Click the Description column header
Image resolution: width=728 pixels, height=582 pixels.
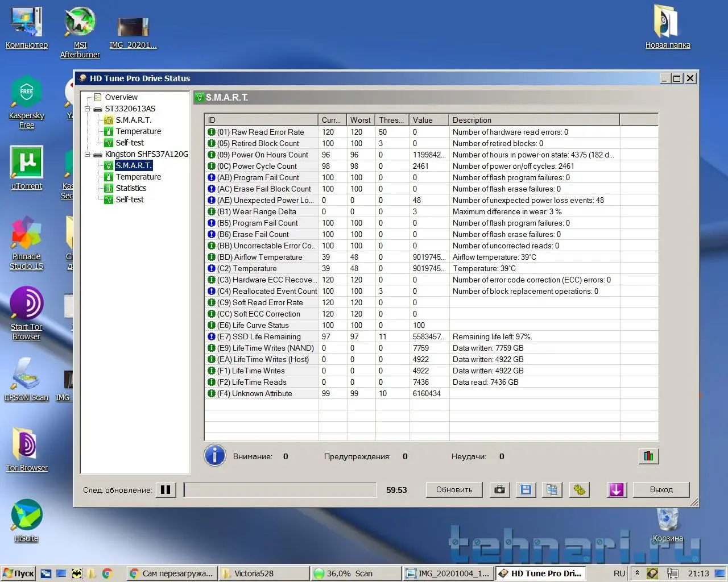533,120
